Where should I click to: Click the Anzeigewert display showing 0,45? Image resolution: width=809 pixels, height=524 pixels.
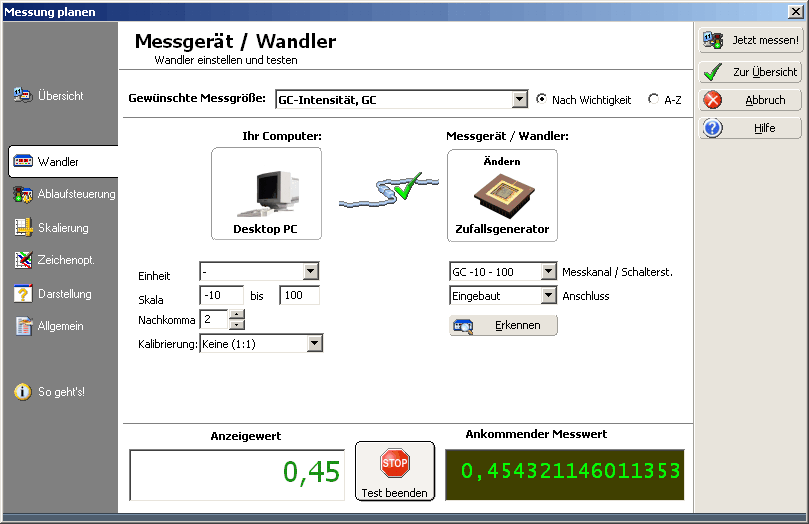237,474
